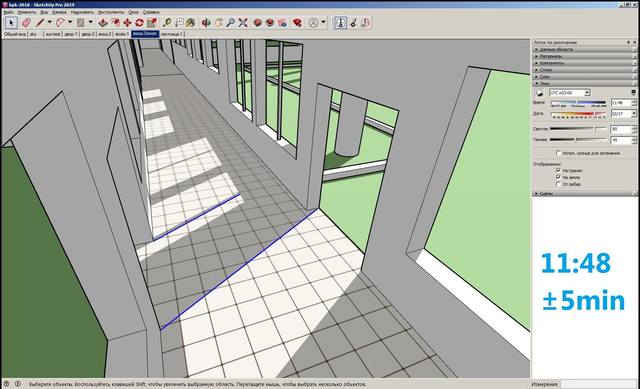The width and height of the screenshot is (640, 389).
Task: Open the Инструменты menu
Action: (x=111, y=12)
